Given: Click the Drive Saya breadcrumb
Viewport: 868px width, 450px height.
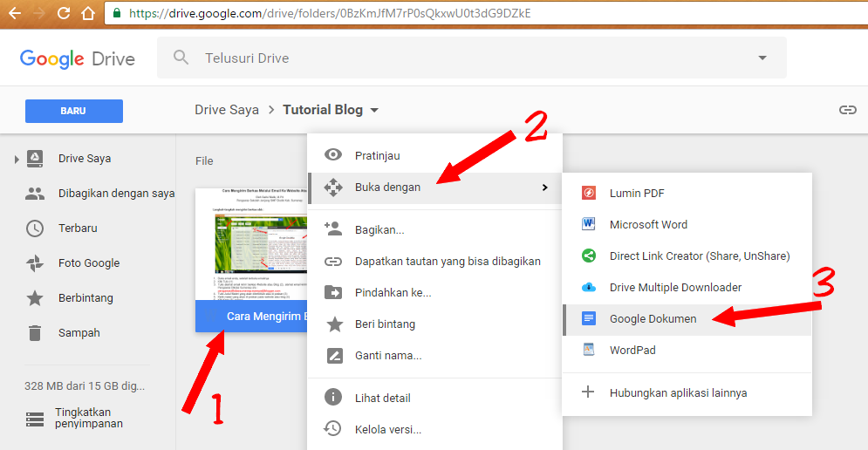Looking at the screenshot, I should 227,110.
